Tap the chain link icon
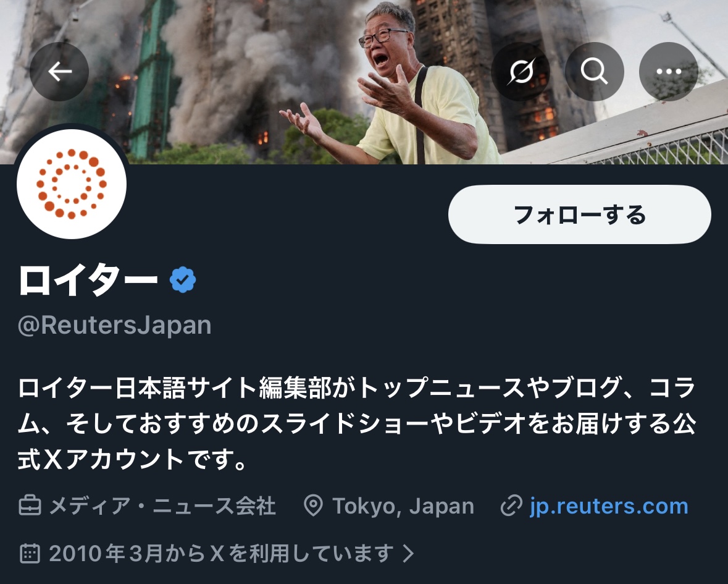728x584 pixels. 512,506
